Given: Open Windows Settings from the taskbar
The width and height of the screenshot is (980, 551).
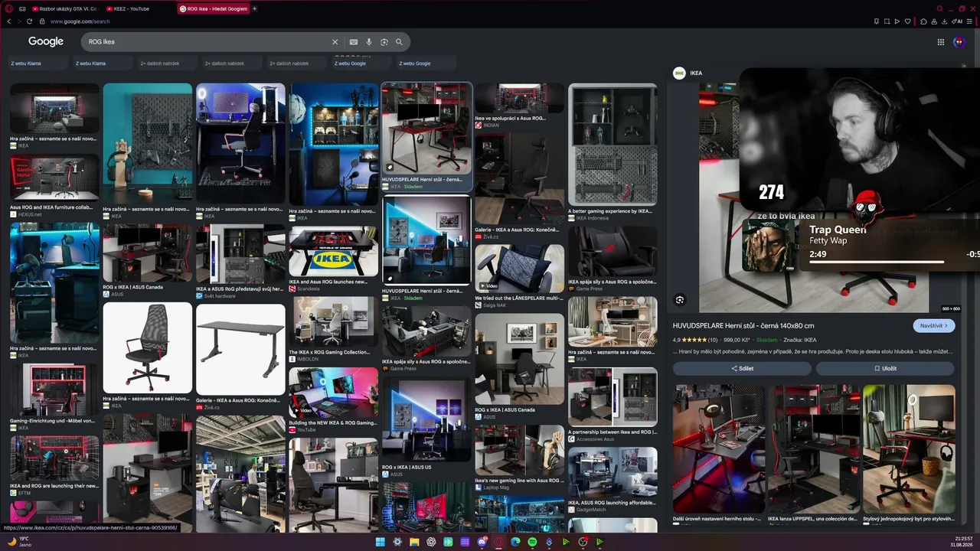Looking at the screenshot, I should click(x=397, y=542).
